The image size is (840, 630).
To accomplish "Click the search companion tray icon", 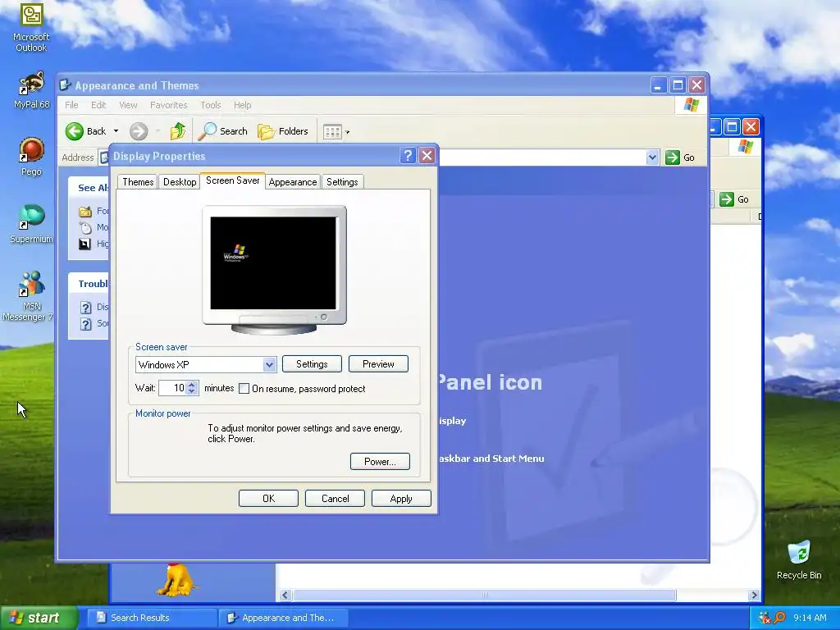I will click(x=779, y=618).
